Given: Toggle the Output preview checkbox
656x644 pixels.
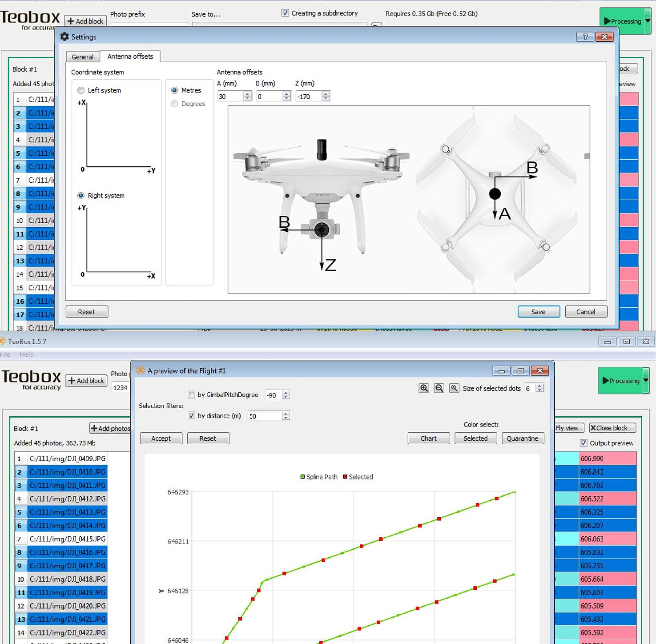Looking at the screenshot, I should click(x=584, y=443).
